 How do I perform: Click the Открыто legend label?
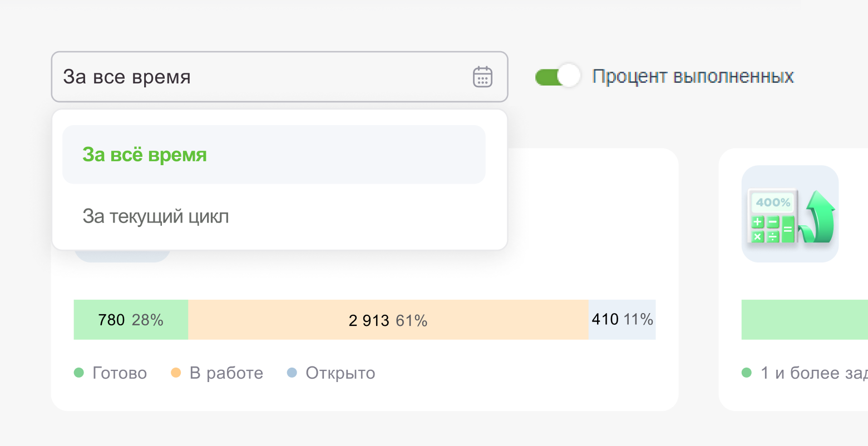341,373
